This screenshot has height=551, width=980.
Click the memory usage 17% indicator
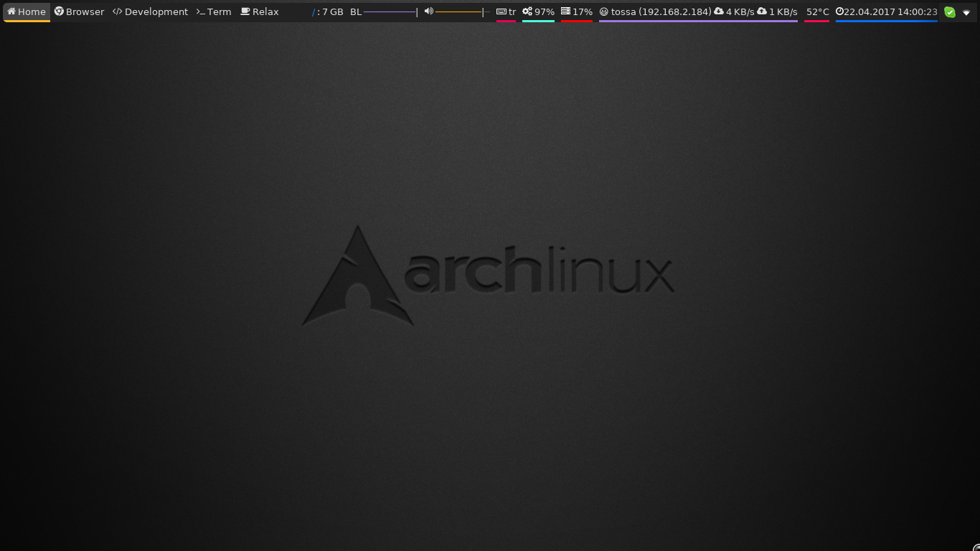[x=577, y=11]
